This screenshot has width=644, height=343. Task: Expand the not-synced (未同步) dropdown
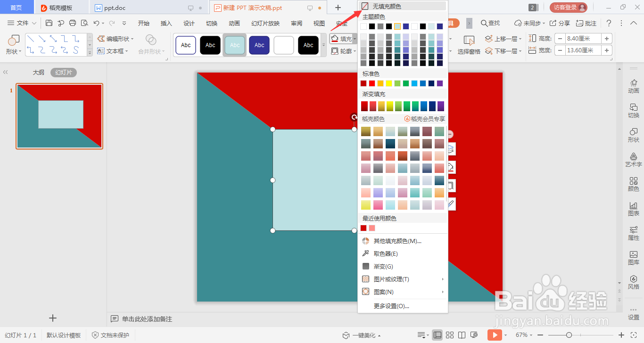pos(544,23)
